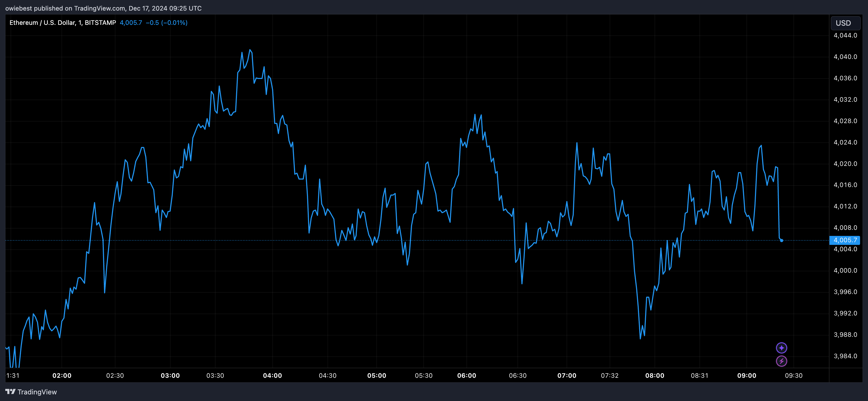Select the 05:30 time axis label
The width and height of the screenshot is (868, 401).
tap(423, 375)
